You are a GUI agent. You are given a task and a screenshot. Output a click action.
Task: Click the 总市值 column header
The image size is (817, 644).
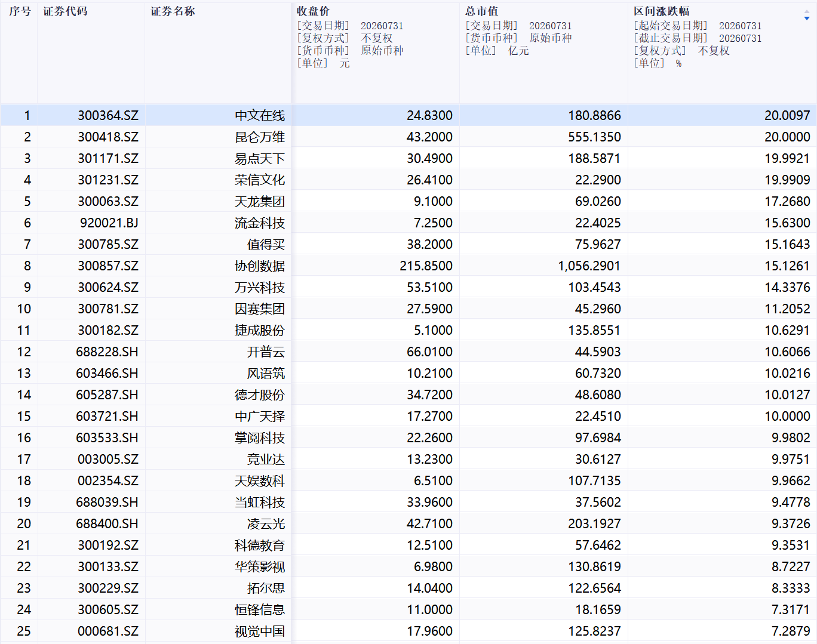pyautogui.click(x=482, y=11)
